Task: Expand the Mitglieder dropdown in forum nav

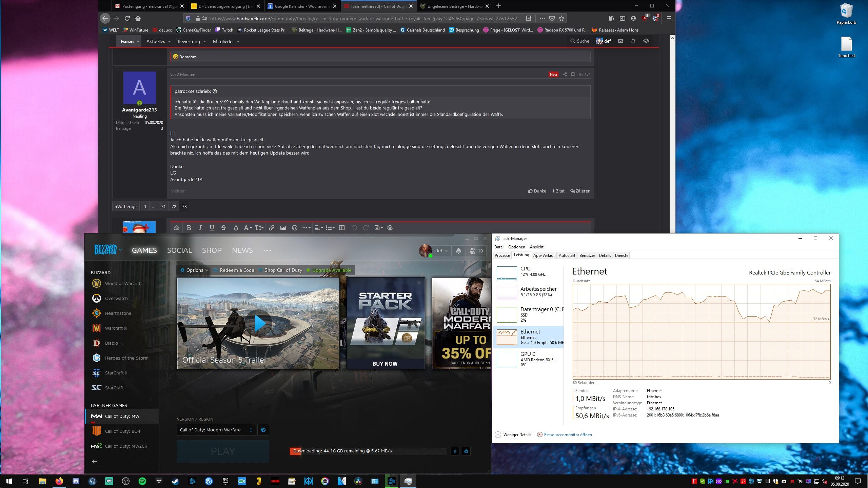Action: coord(238,41)
